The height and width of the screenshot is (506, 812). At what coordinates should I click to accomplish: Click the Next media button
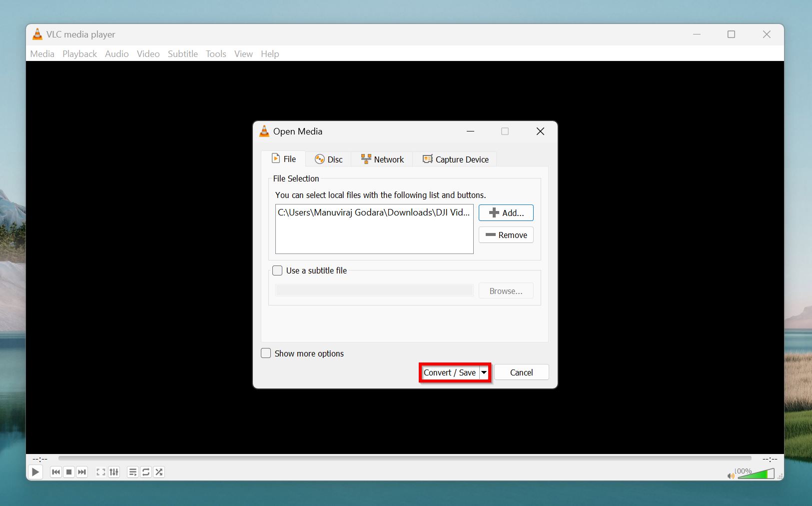82,472
